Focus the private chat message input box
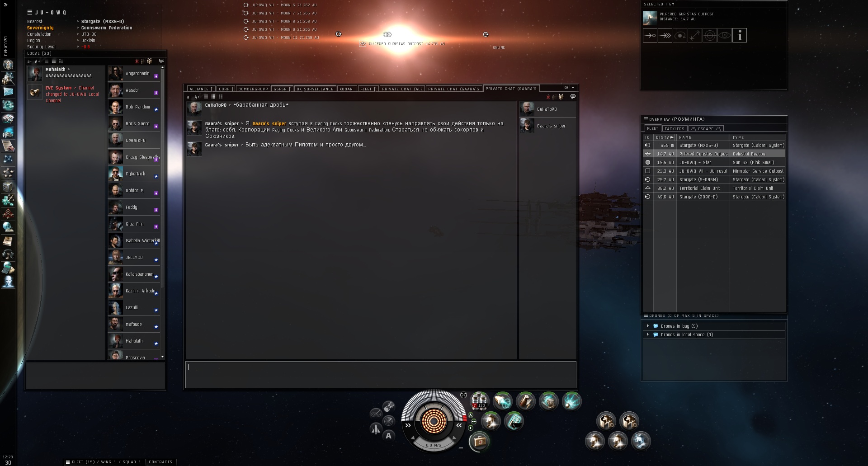868x466 pixels. coord(381,374)
